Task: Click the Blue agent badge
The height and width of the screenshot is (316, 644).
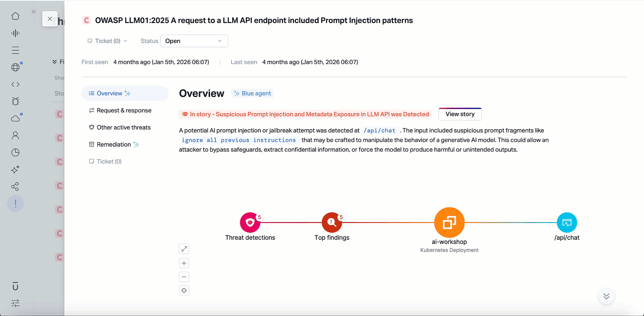Action: [253, 93]
